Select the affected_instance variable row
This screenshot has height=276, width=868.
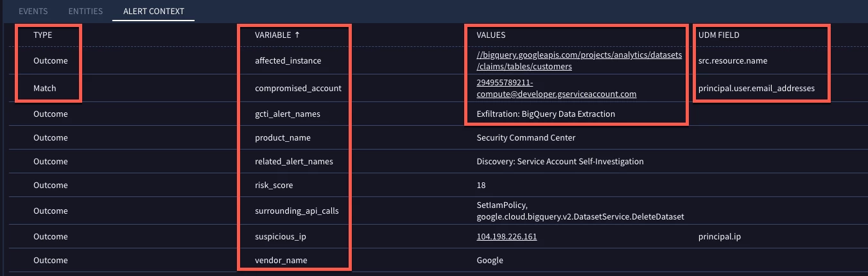(x=434, y=61)
